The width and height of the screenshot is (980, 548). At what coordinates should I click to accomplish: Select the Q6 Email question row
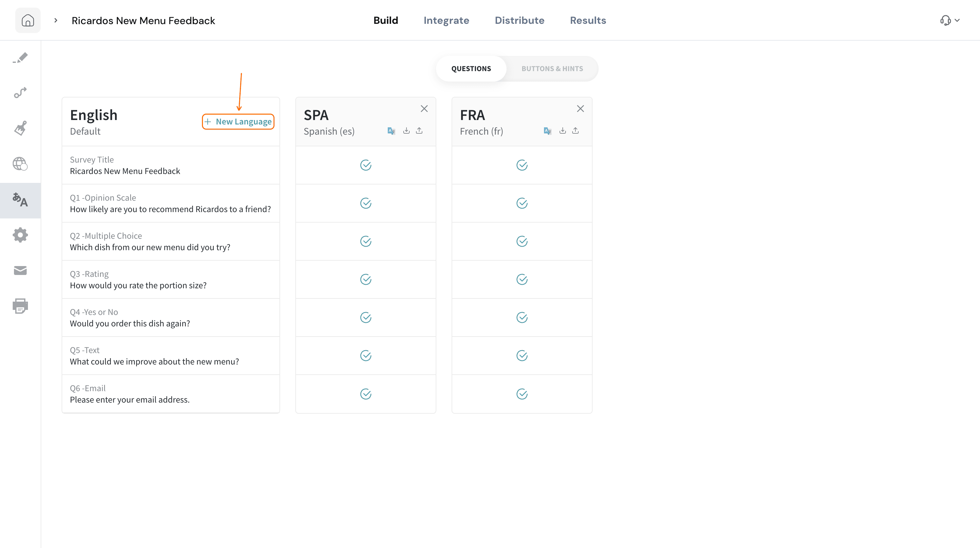tap(171, 394)
